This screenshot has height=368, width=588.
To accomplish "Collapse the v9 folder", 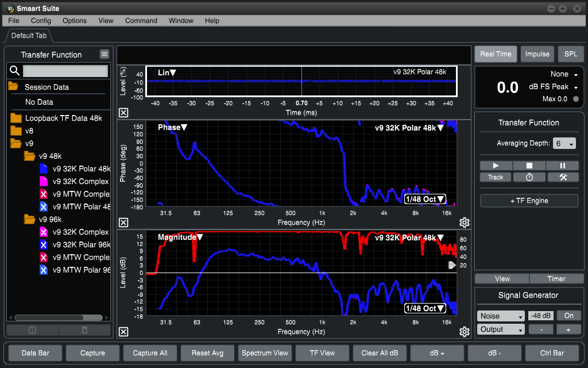I will [x=16, y=143].
